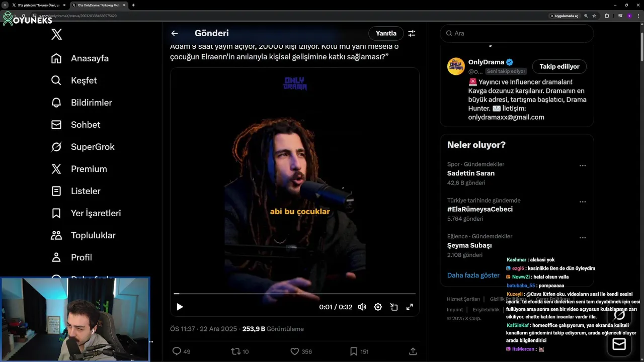Click the list icon beside Listeler

point(56,191)
